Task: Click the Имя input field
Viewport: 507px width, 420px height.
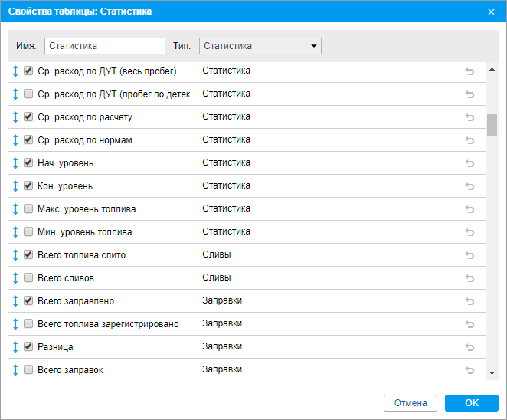Action: click(105, 46)
